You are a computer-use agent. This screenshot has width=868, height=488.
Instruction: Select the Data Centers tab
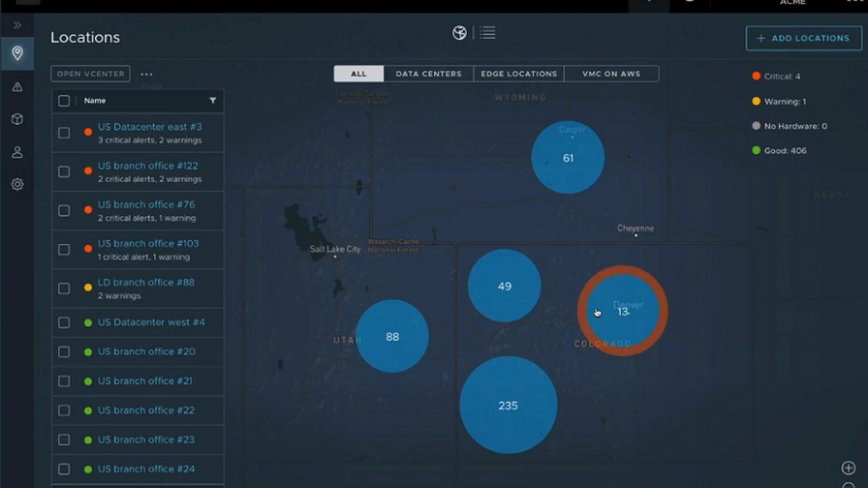click(x=429, y=74)
